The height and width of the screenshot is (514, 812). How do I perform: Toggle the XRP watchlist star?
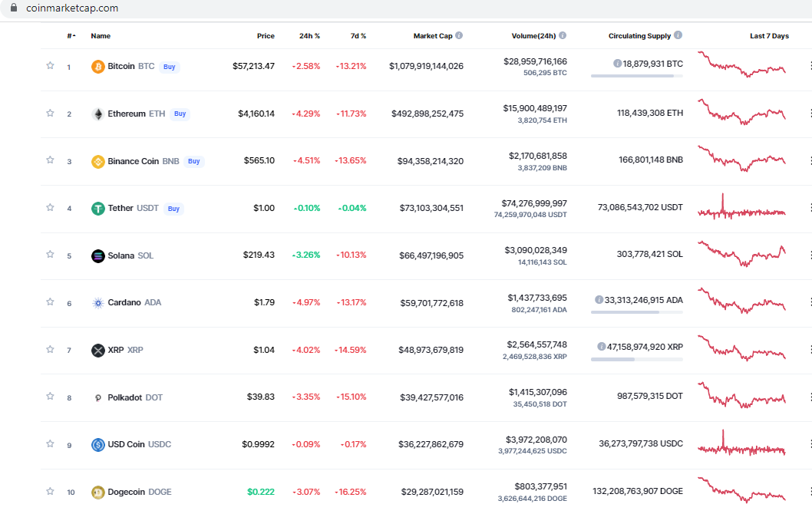click(x=50, y=349)
